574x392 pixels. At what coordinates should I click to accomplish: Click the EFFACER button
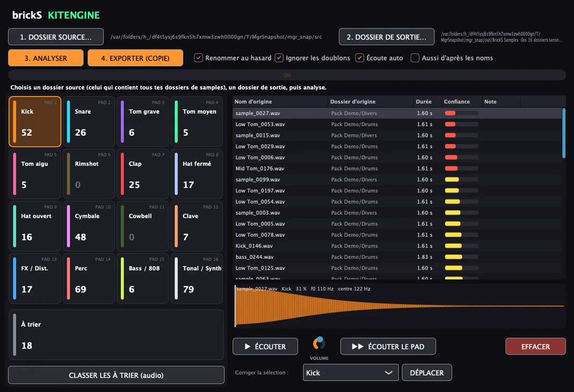coord(535,347)
